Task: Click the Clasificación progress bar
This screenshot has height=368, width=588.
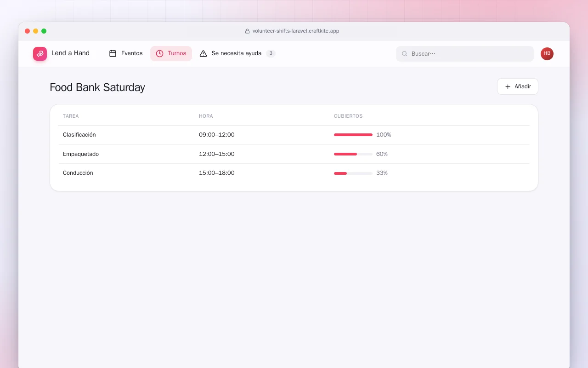Action: pos(353,135)
